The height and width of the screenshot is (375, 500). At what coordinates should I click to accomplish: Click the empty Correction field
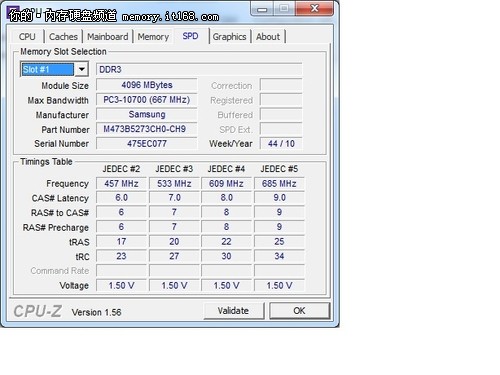(281, 85)
